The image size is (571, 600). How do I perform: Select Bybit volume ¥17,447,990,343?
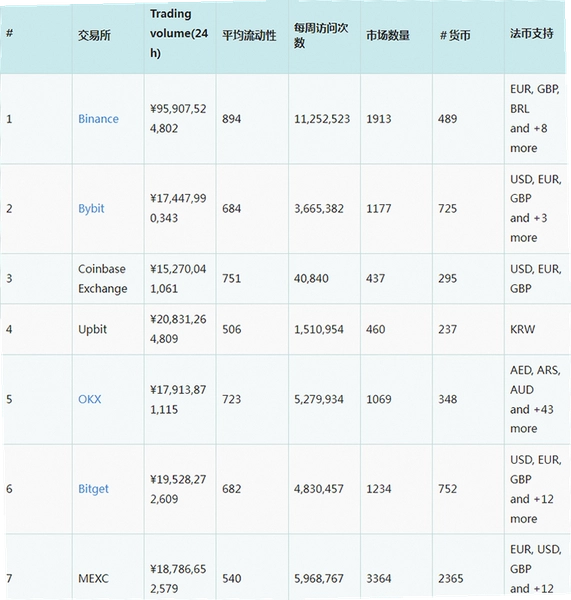pos(178,209)
